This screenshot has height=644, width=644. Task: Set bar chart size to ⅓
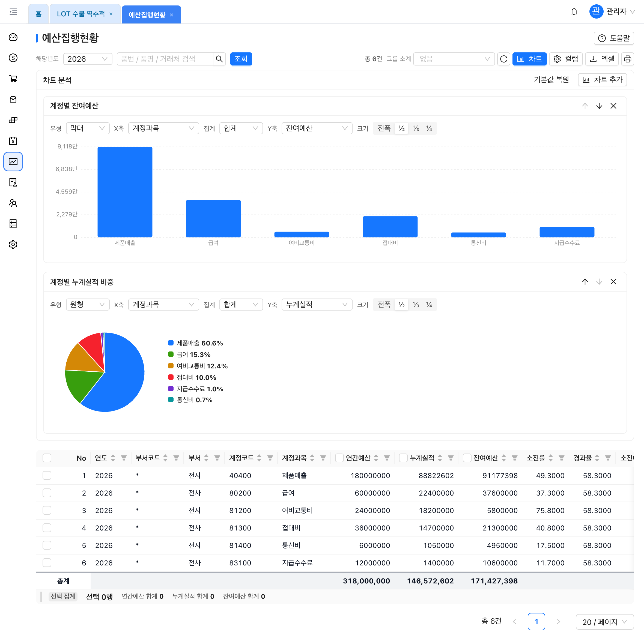416,128
